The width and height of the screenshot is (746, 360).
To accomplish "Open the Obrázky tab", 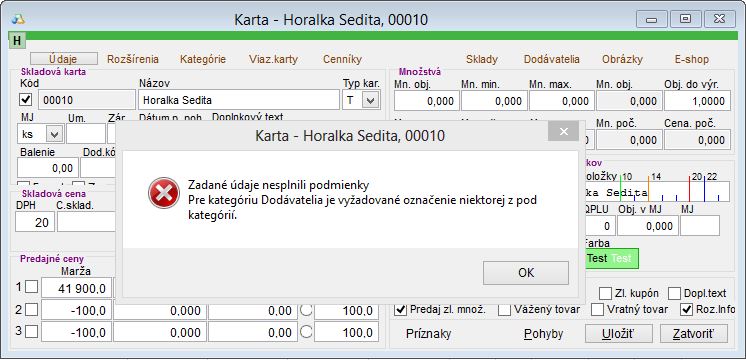I will [622, 59].
